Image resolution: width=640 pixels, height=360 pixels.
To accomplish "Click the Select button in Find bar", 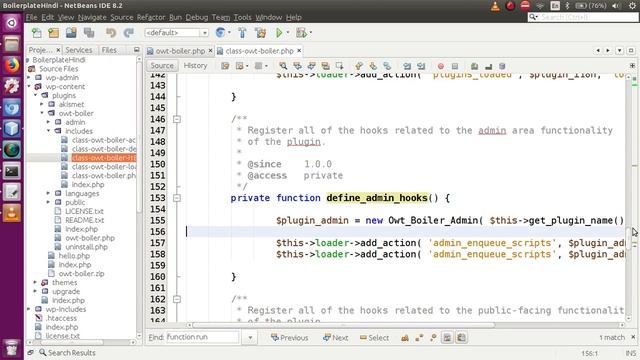I will click(x=374, y=338).
